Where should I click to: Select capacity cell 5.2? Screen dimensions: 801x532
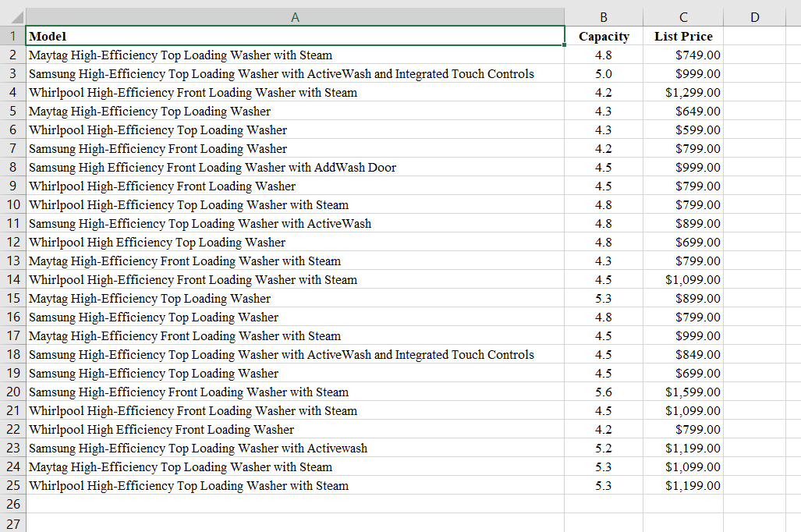tap(604, 449)
